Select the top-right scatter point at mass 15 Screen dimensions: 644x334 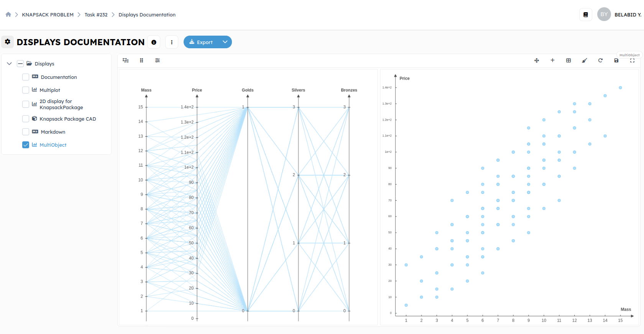(620, 88)
